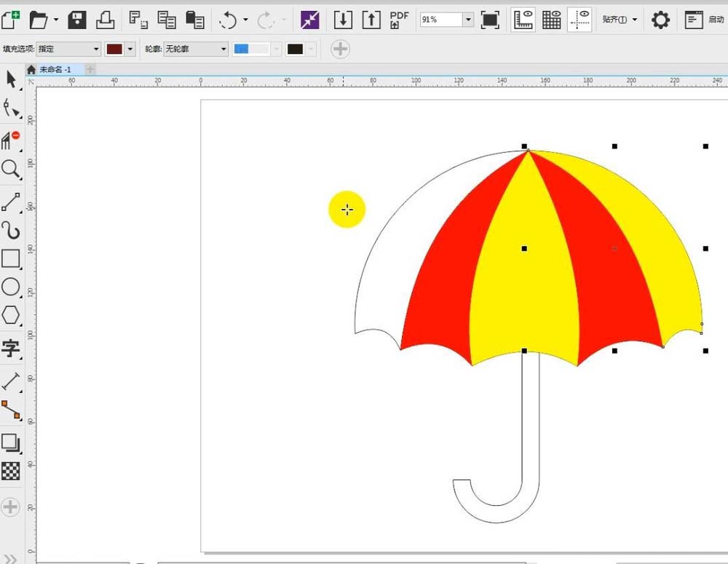
Task: Select the Drop Shadow tool
Action: (x=11, y=442)
